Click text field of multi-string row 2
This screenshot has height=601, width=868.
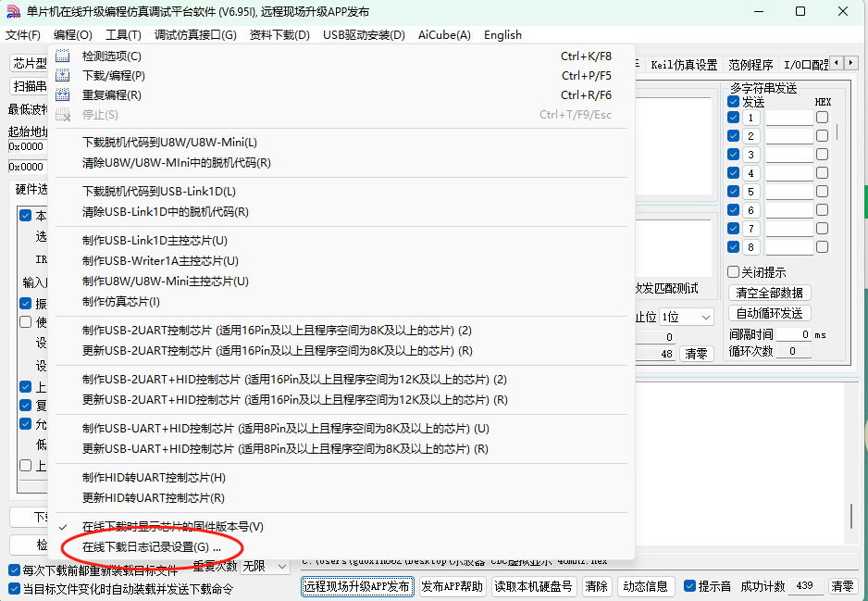(789, 136)
